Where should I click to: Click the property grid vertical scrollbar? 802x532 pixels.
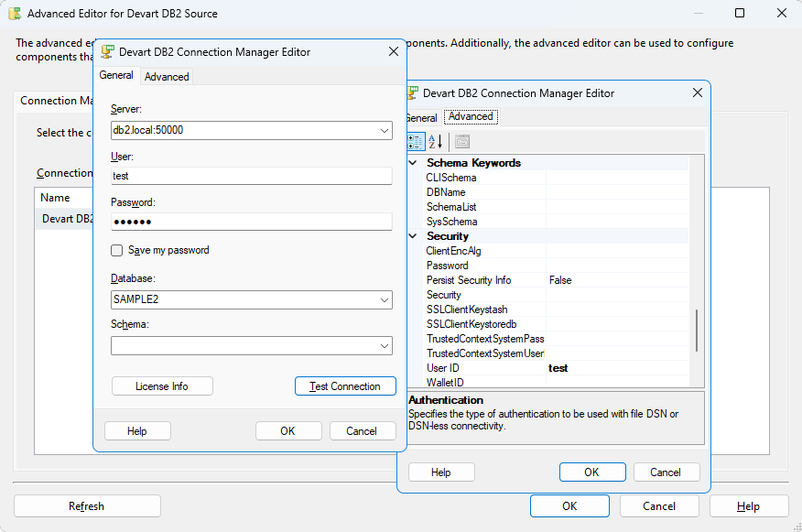pos(697,330)
